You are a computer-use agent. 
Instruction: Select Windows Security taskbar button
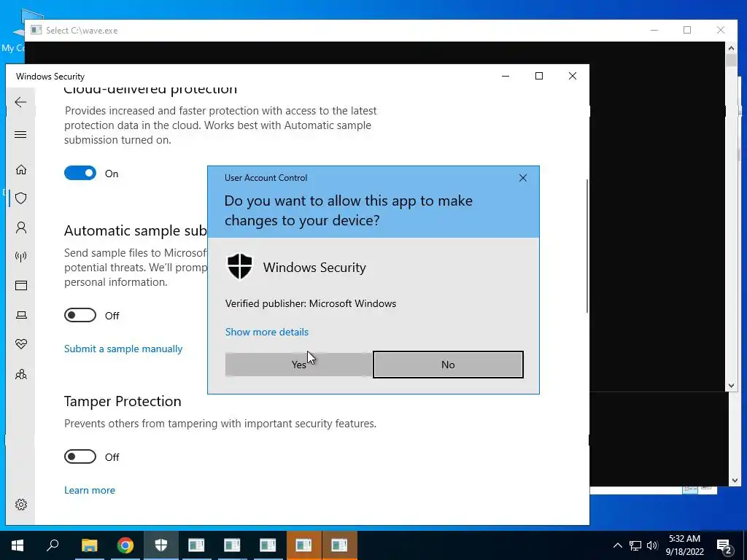pos(161,545)
